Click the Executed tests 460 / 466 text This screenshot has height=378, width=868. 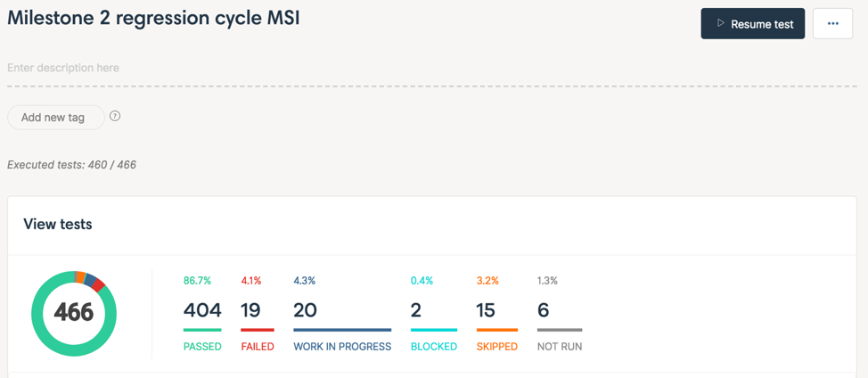coord(71,165)
